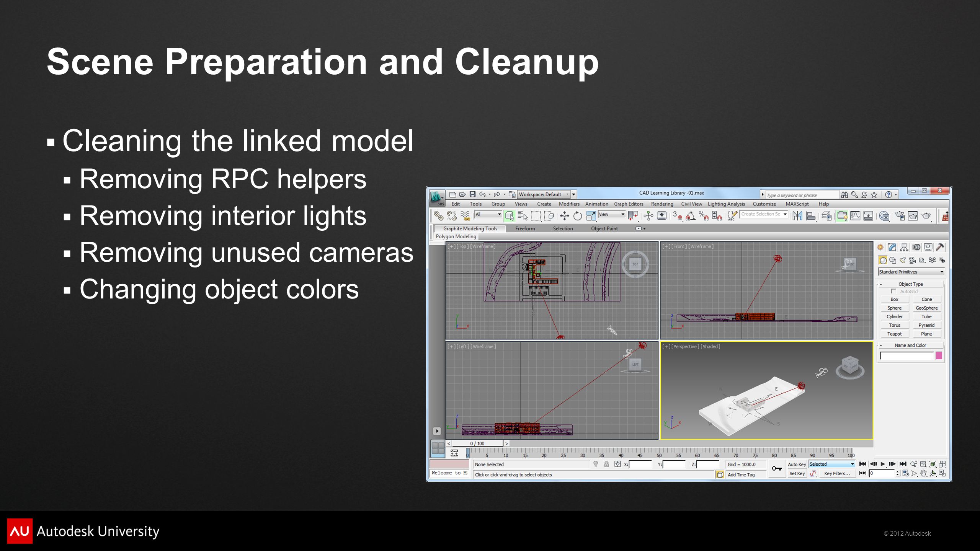
Task: Click the Render Production teapot icon
Action: 926,216
